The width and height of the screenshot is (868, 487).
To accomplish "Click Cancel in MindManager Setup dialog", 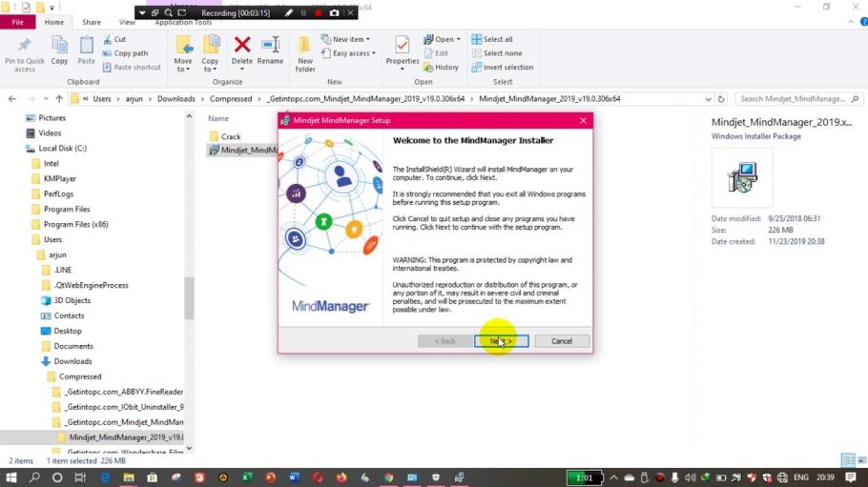I will click(x=562, y=341).
